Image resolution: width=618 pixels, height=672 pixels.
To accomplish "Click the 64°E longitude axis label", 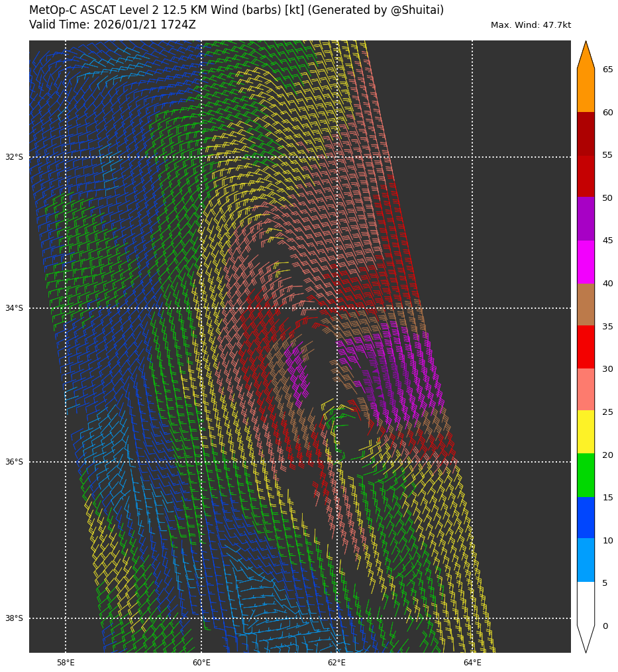I will pos(472,663).
